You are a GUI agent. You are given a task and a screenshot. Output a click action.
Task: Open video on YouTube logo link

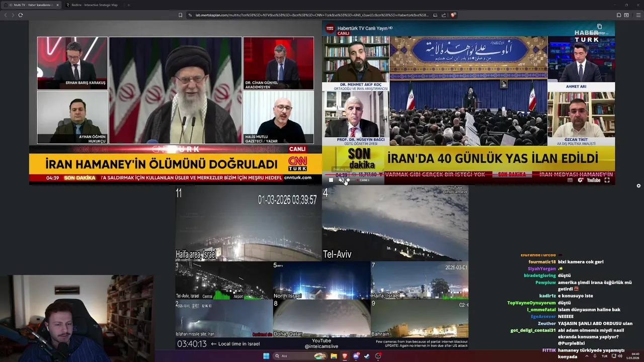(594, 180)
